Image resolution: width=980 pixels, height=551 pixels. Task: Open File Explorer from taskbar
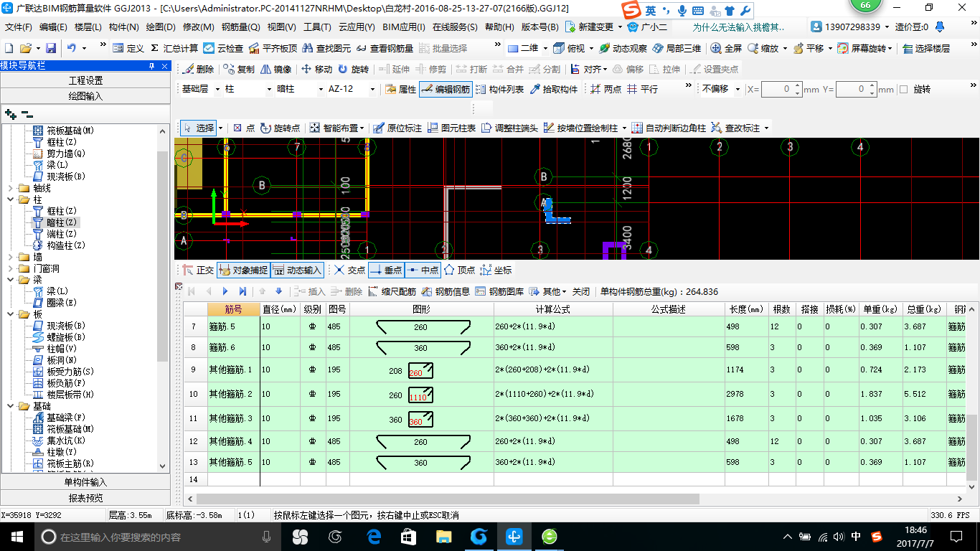tap(444, 536)
